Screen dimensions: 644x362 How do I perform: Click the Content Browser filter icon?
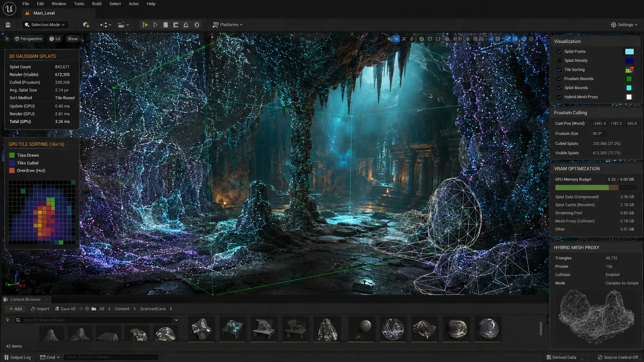click(x=7, y=320)
